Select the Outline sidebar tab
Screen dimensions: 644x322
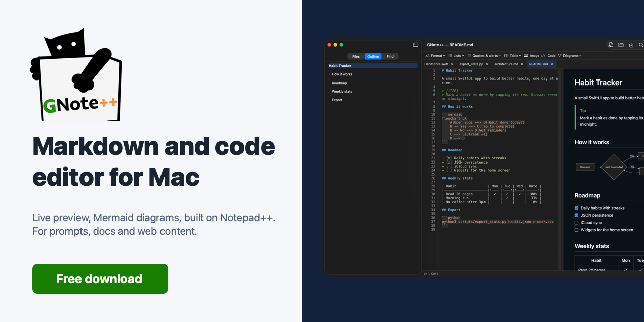click(373, 57)
